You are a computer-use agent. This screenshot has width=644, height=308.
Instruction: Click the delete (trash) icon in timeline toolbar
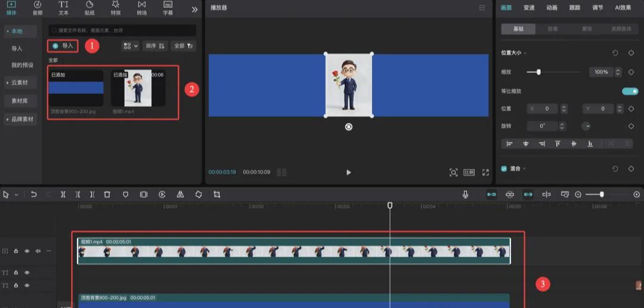click(x=107, y=195)
